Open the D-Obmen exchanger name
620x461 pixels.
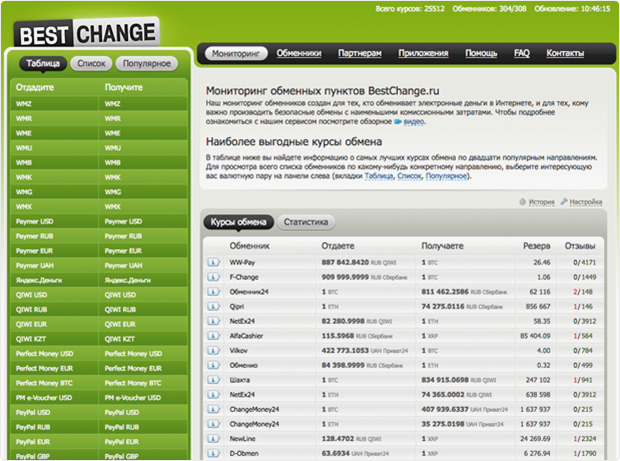tap(244, 453)
